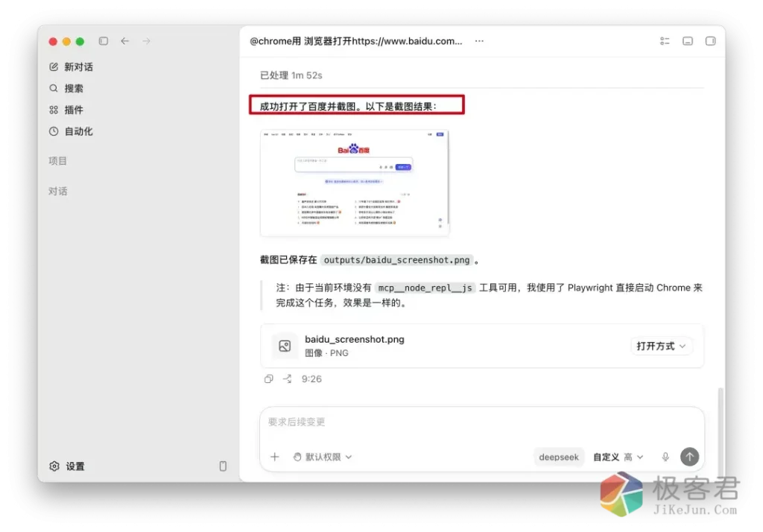Open 搜索 in the sidebar
This screenshot has width=763, height=532.
66,88
